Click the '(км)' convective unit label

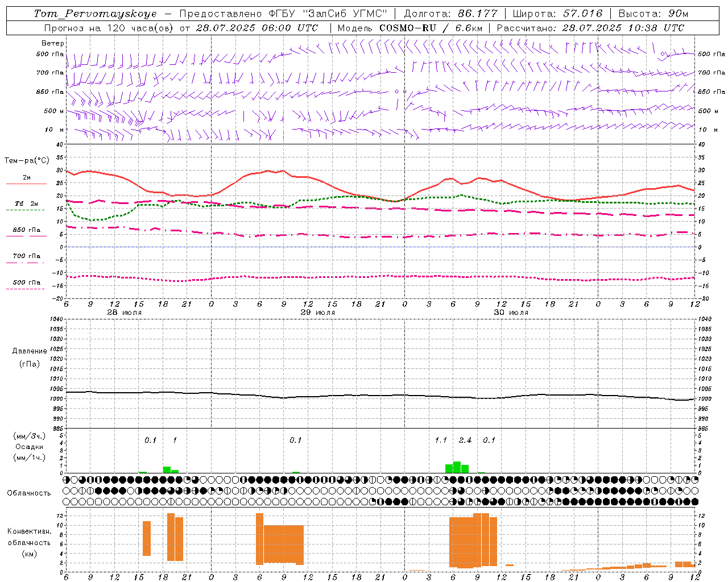coord(30,554)
